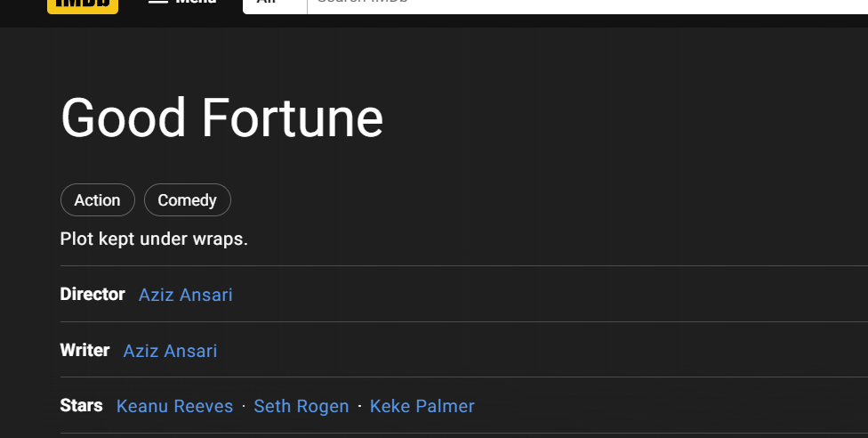868x438 pixels.
Task: Click the Good Fortune title heading
Action: (222, 118)
